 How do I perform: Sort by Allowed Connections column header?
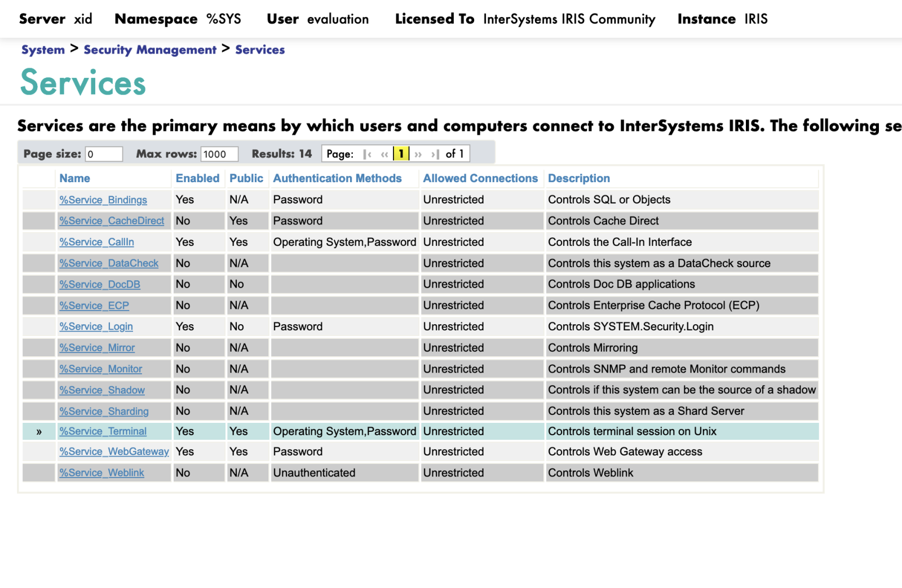pyautogui.click(x=480, y=178)
